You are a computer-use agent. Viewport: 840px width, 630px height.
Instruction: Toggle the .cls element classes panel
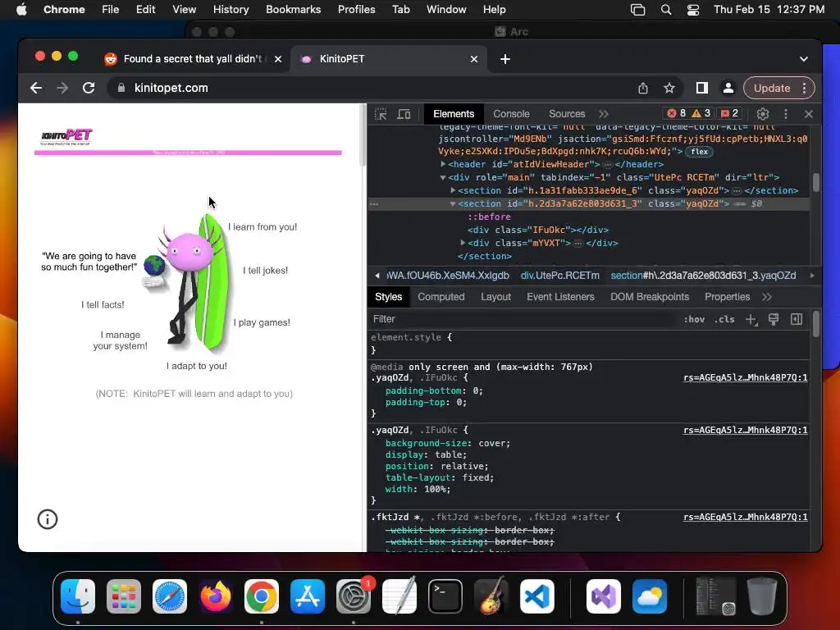pyautogui.click(x=724, y=319)
